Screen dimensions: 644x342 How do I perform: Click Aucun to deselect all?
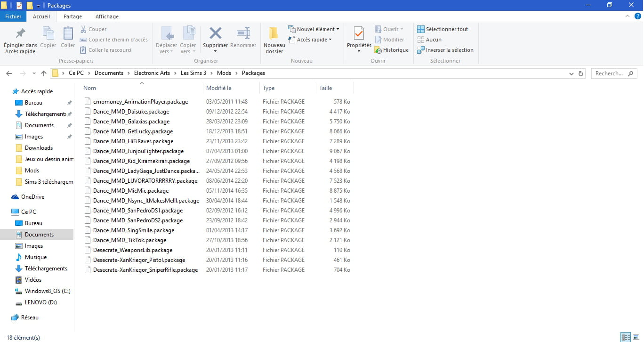(x=429, y=40)
